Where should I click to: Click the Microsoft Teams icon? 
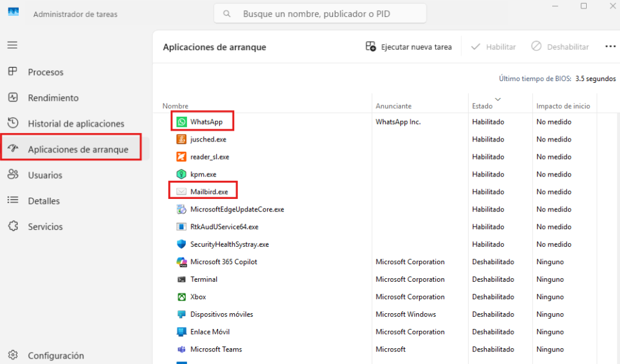point(181,349)
